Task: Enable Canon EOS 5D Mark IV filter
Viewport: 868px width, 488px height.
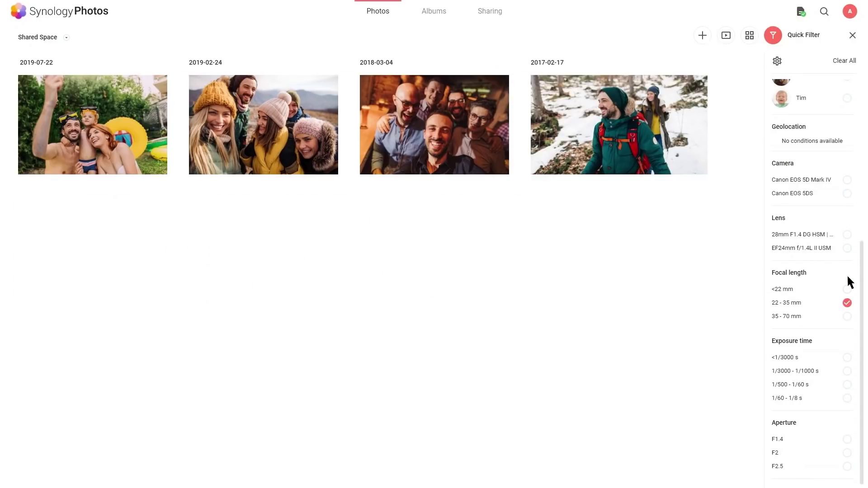Action: (847, 180)
